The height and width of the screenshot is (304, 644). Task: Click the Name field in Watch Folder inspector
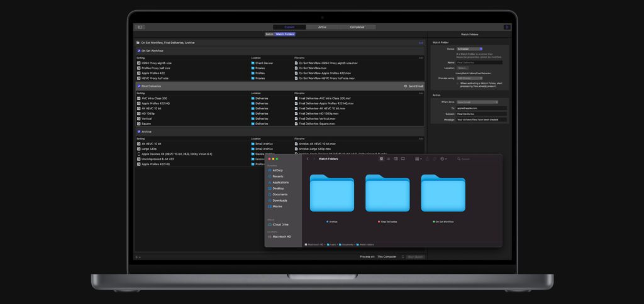coord(479,62)
